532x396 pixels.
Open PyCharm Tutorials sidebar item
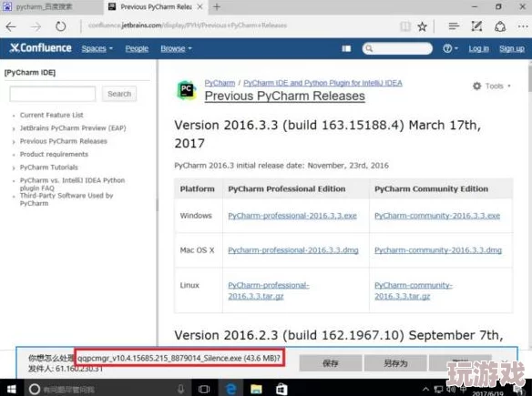coord(49,168)
